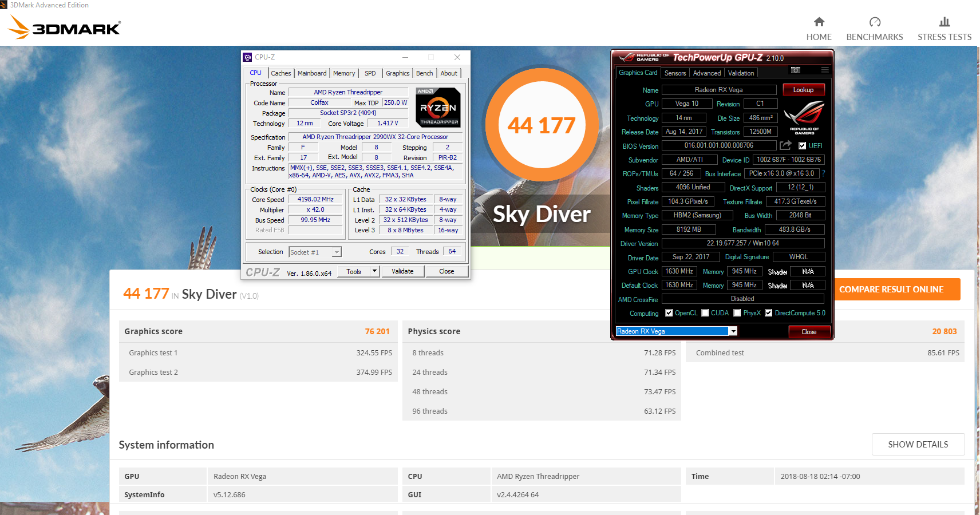Click the GPU-Z Memory Type HBM2 (Samsung) field
This screenshot has height=515, width=980.
pyautogui.click(x=697, y=216)
